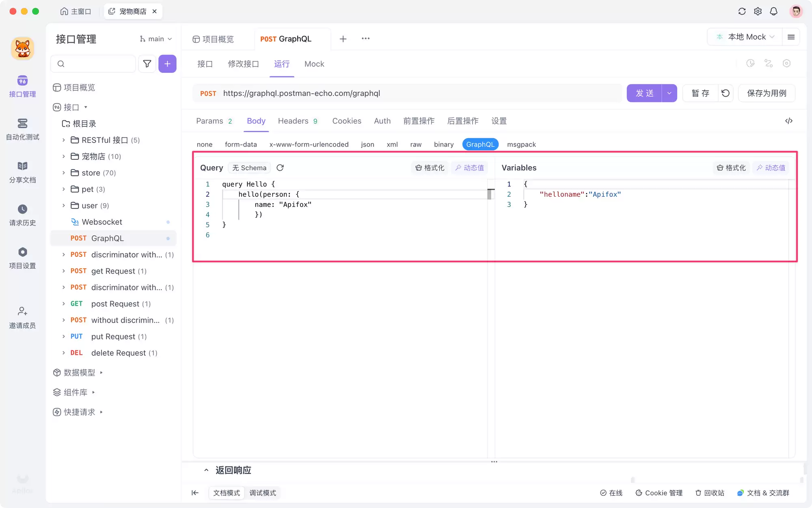Click 暂存 button
Screen dimensions: 812x508
tap(700, 93)
